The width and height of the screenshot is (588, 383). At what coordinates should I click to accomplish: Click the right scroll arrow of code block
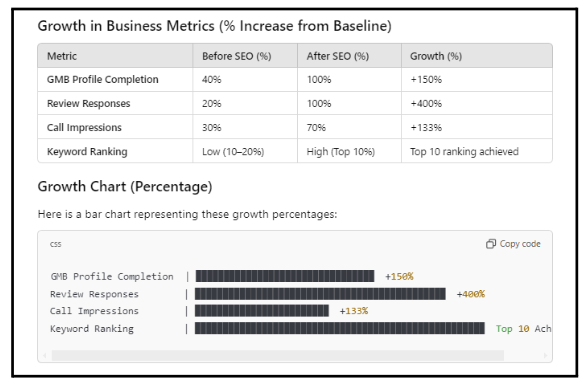click(545, 355)
